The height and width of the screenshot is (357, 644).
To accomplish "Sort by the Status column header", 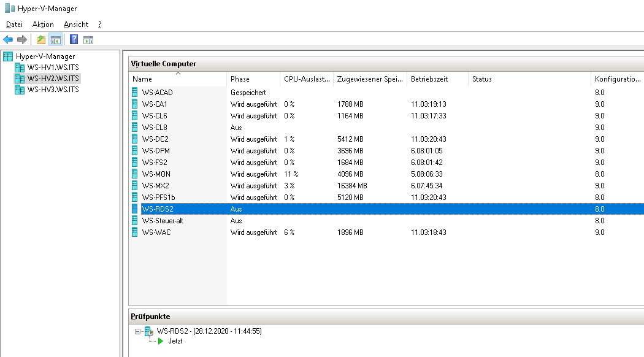I will coord(530,79).
